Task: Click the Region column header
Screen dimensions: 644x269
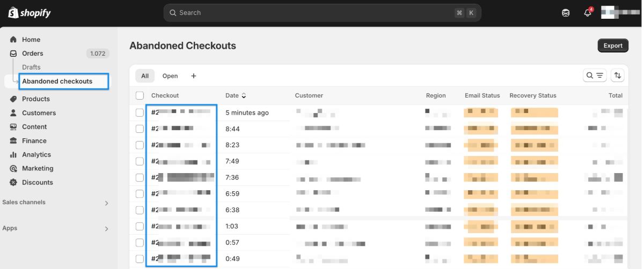Action: (x=436, y=95)
